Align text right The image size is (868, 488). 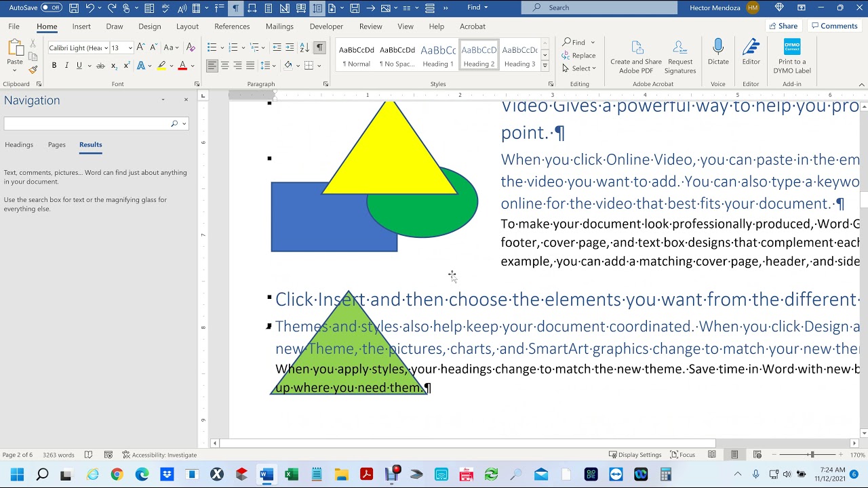(237, 66)
